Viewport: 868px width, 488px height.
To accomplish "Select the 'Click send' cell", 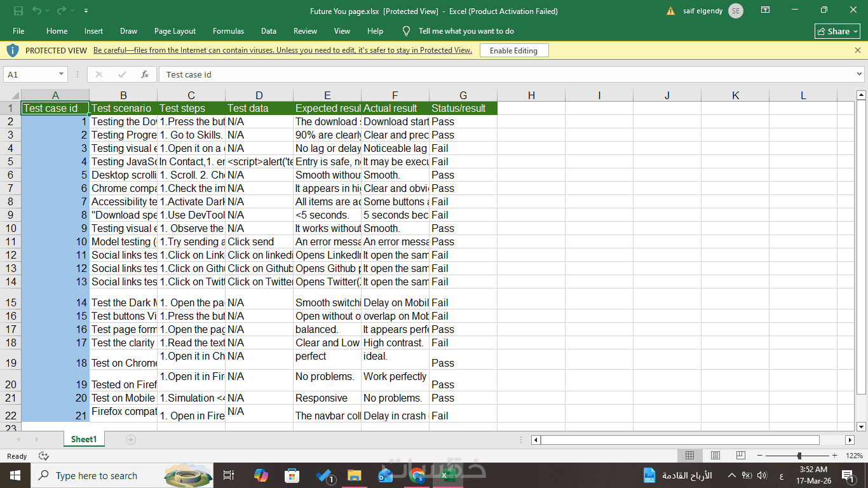I will click(259, 241).
